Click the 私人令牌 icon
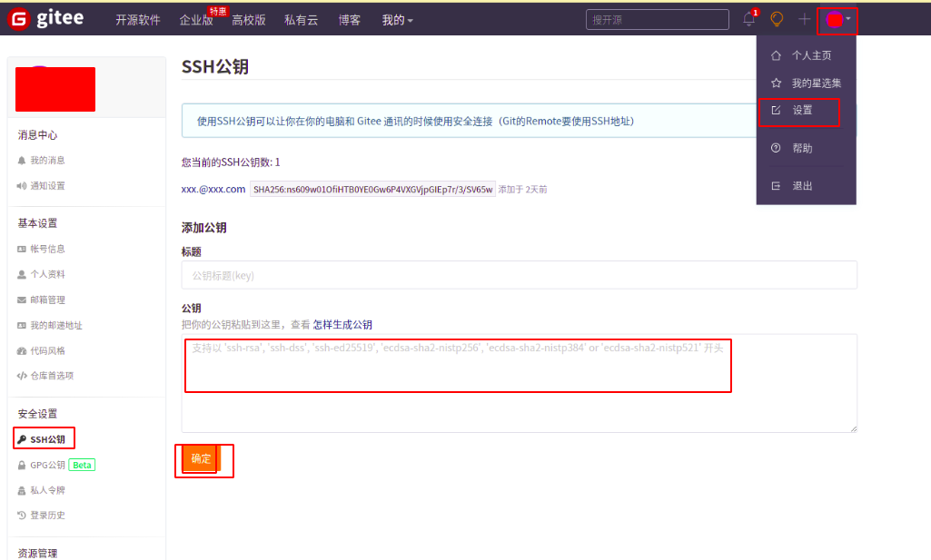The width and height of the screenshot is (931, 560). pos(20,490)
